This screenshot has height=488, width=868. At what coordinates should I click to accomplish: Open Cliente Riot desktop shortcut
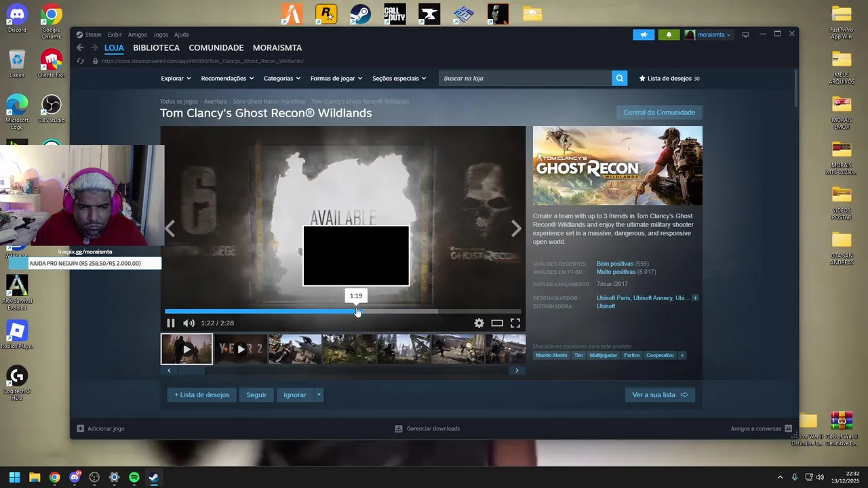[51, 64]
